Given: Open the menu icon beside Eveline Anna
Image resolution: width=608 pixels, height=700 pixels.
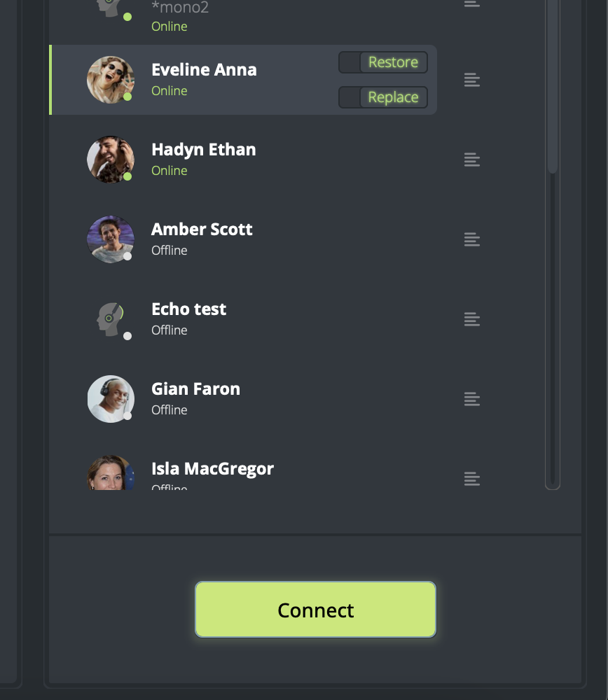Looking at the screenshot, I should 471,80.
